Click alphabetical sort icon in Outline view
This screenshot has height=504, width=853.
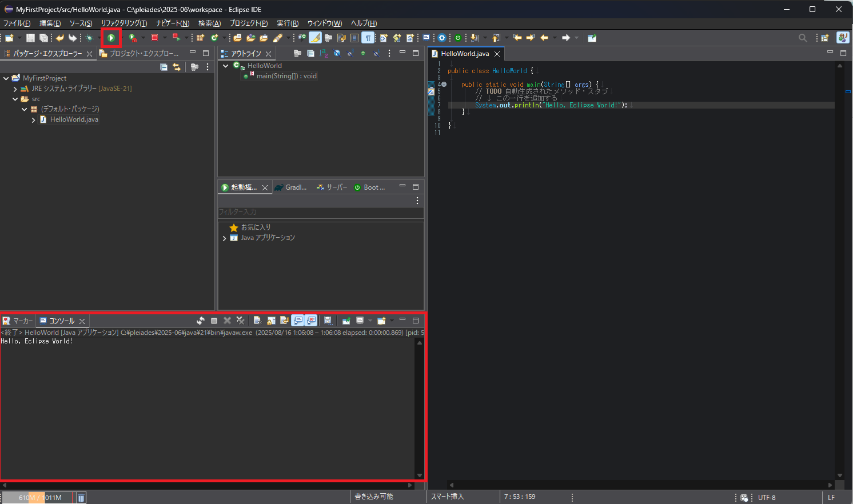tap(324, 53)
